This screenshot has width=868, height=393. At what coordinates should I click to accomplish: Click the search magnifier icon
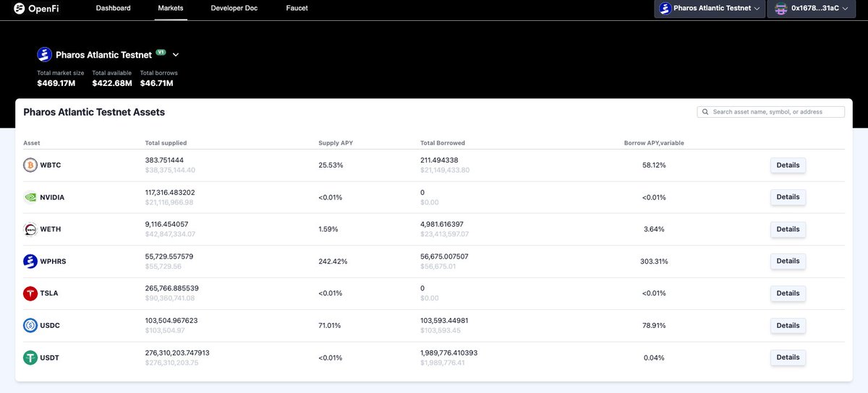point(705,112)
